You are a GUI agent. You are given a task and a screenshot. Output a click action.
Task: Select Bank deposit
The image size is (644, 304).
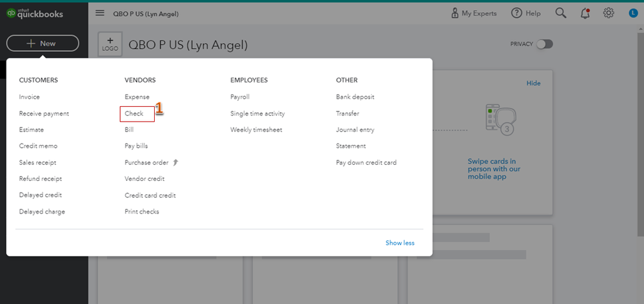coord(355,97)
